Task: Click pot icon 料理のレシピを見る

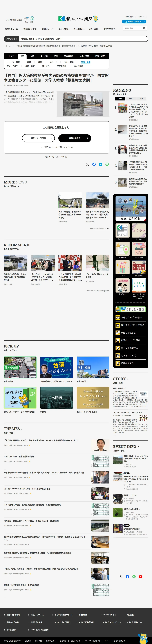Action: (118, 340)
